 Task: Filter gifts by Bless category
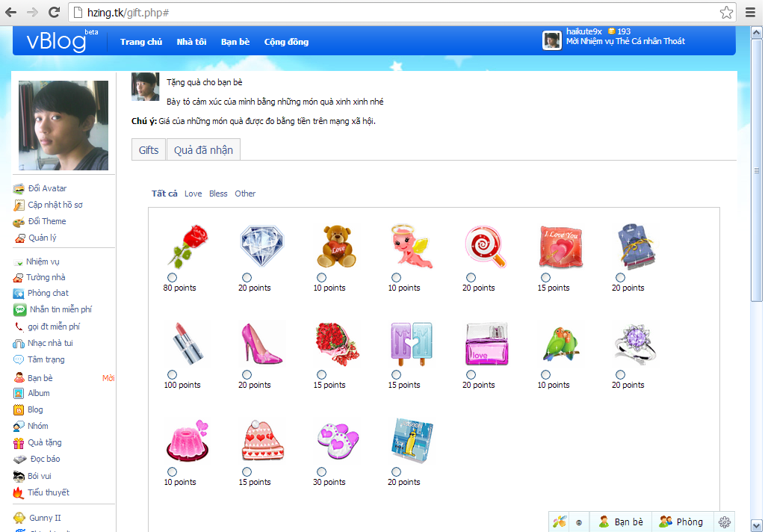pos(218,194)
